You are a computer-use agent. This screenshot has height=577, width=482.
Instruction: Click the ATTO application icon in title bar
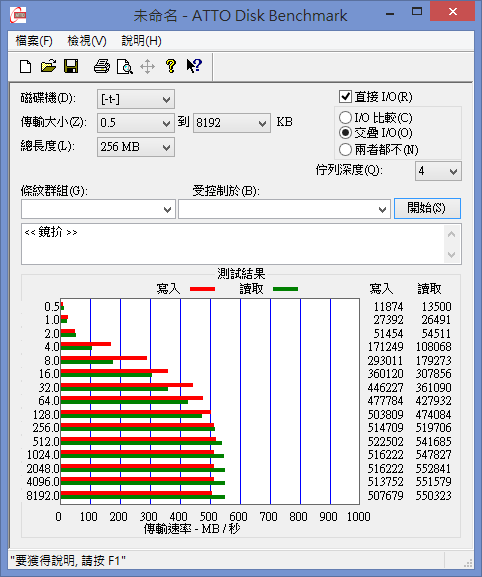pos(18,15)
